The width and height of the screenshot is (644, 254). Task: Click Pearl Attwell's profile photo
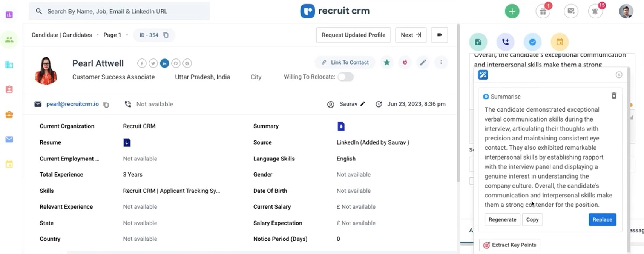click(46, 71)
